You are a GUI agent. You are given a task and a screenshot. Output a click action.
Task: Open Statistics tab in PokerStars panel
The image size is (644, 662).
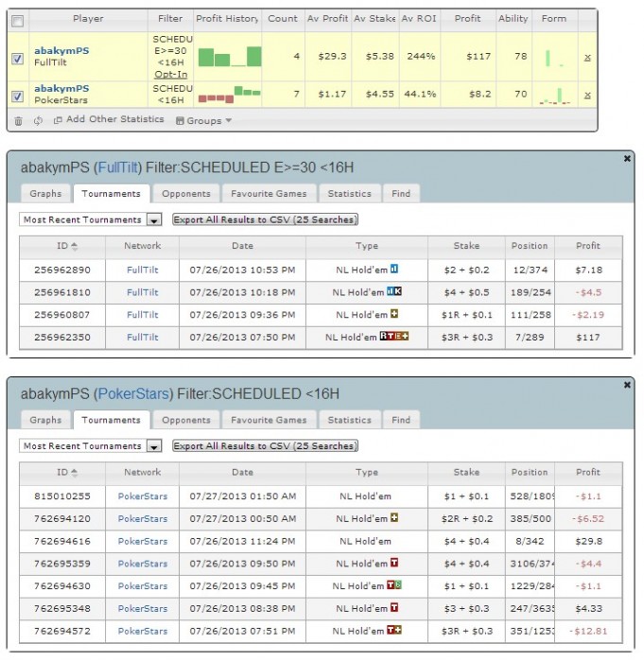[350, 420]
